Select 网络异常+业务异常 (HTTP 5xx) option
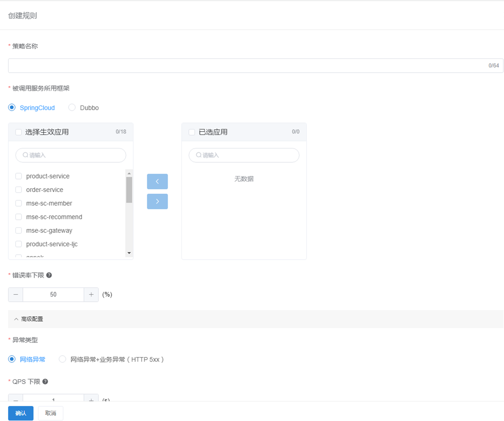Screen dimensions: 504x421 pyautogui.click(x=62, y=359)
